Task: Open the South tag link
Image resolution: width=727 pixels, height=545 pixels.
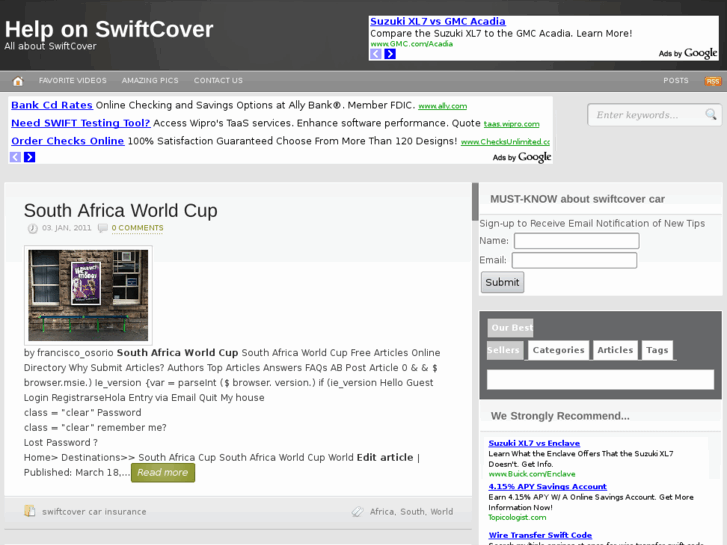Action: pyautogui.click(x=412, y=512)
